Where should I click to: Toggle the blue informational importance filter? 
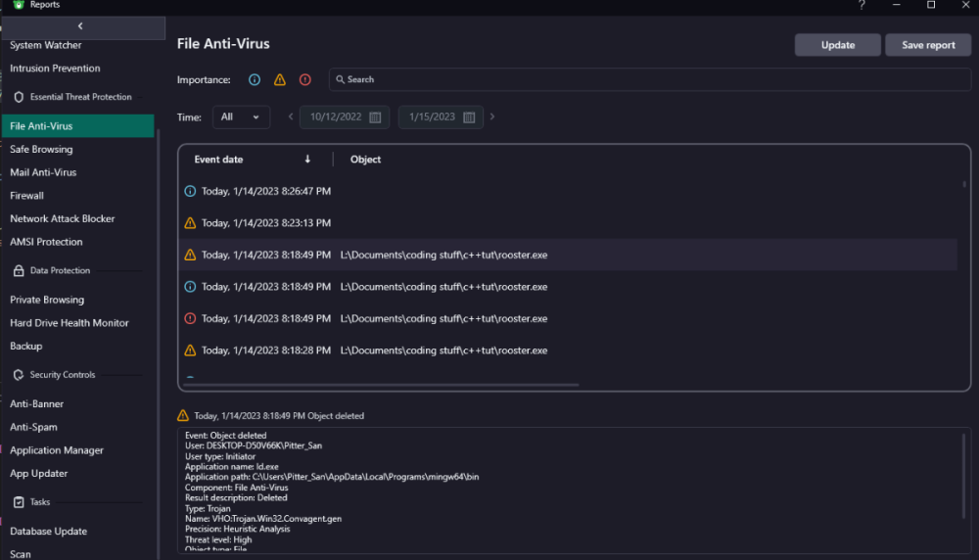click(255, 79)
